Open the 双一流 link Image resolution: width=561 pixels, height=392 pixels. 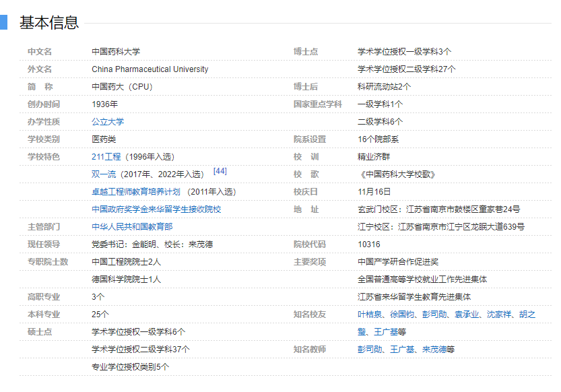104,174
